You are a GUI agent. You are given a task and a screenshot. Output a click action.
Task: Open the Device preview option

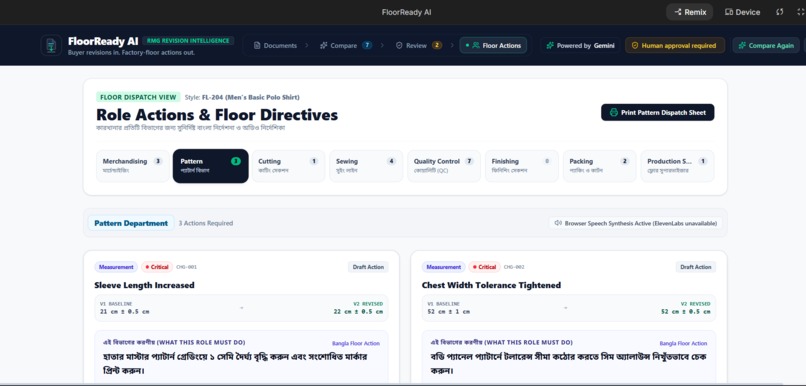point(742,12)
